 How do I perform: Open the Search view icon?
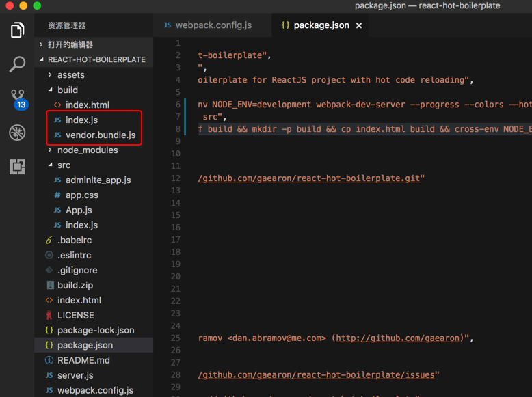pyautogui.click(x=17, y=64)
